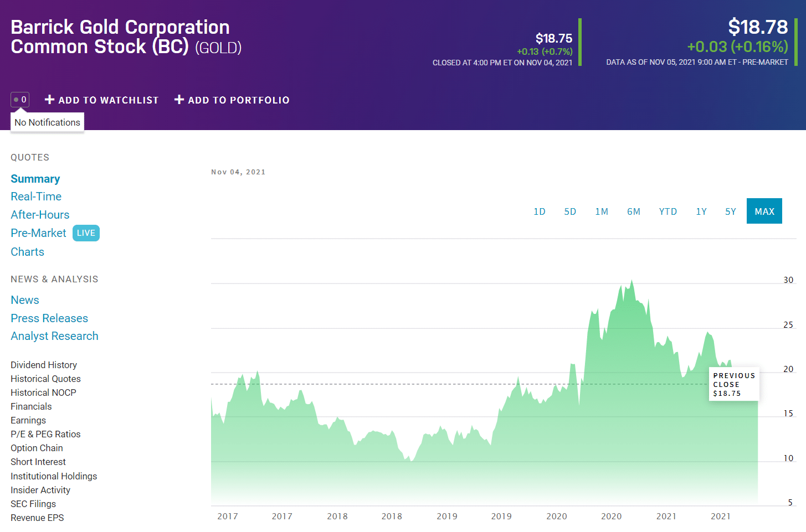
Task: Add stock to watchlist
Action: [x=101, y=100]
